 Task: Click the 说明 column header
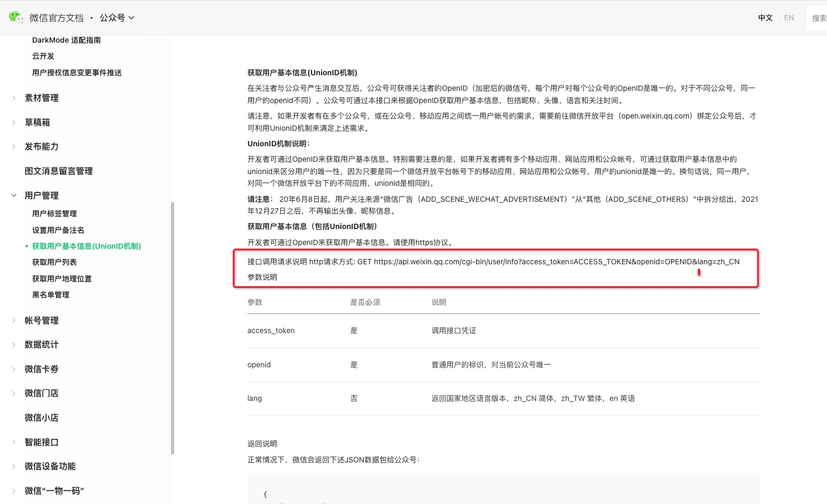pyautogui.click(x=439, y=302)
